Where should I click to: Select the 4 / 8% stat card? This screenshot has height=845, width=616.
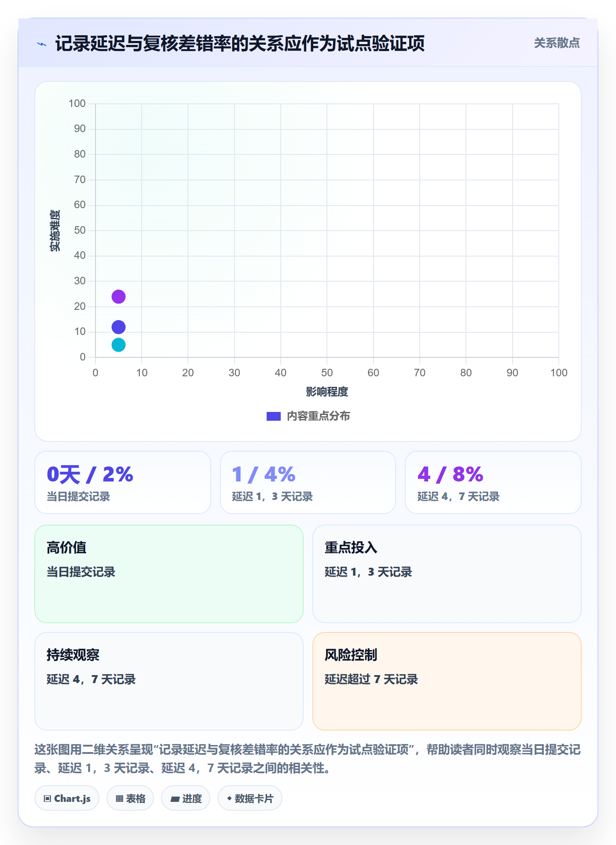pyautogui.click(x=493, y=482)
